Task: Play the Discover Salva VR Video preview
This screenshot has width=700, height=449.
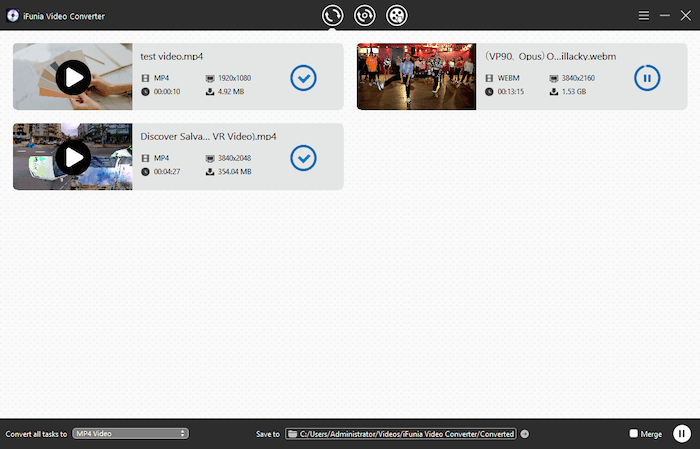Action: coord(73,157)
